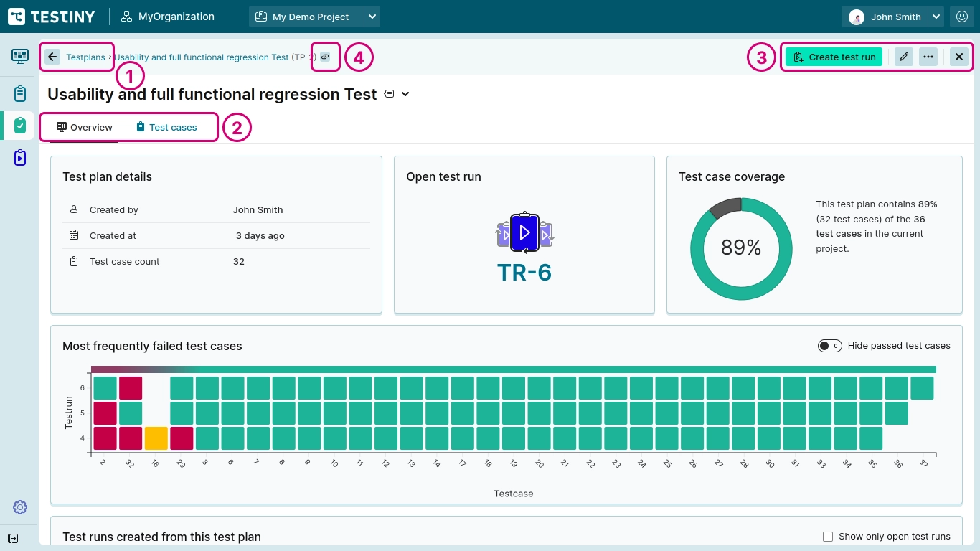Select the Overview tab

click(x=85, y=127)
